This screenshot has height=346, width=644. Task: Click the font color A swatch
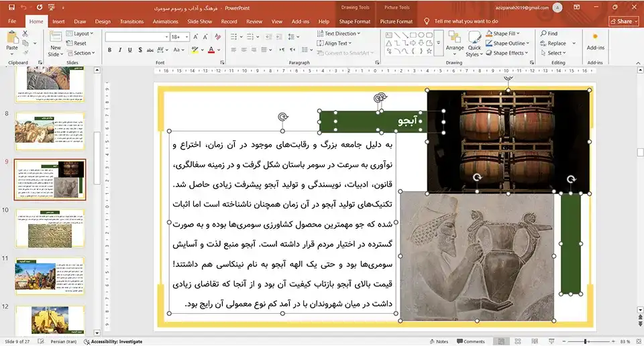[x=211, y=50]
